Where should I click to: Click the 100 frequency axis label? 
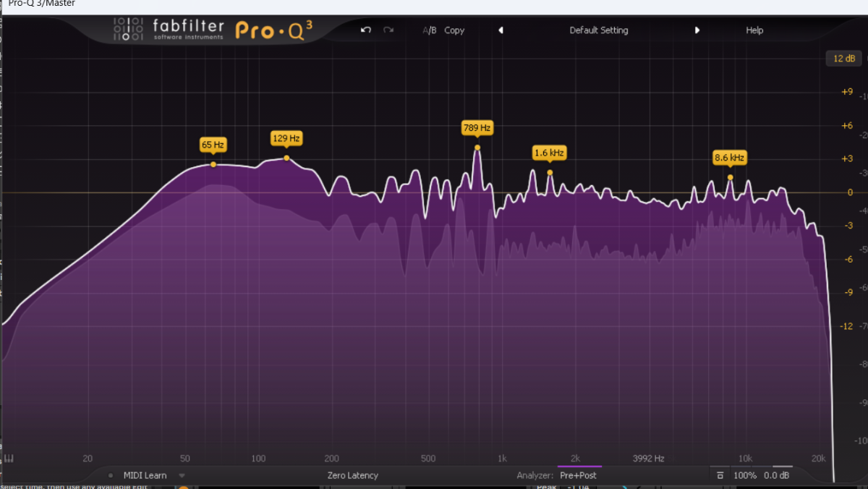tap(258, 458)
